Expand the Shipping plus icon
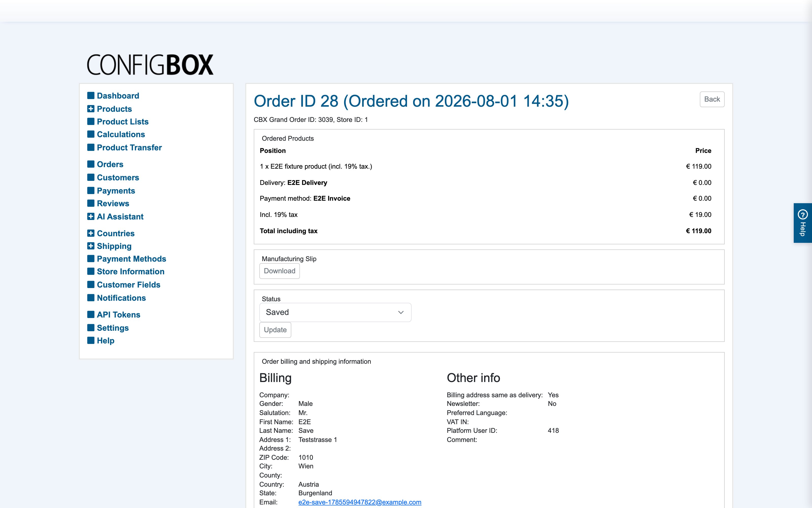812x508 pixels. pos(91,246)
